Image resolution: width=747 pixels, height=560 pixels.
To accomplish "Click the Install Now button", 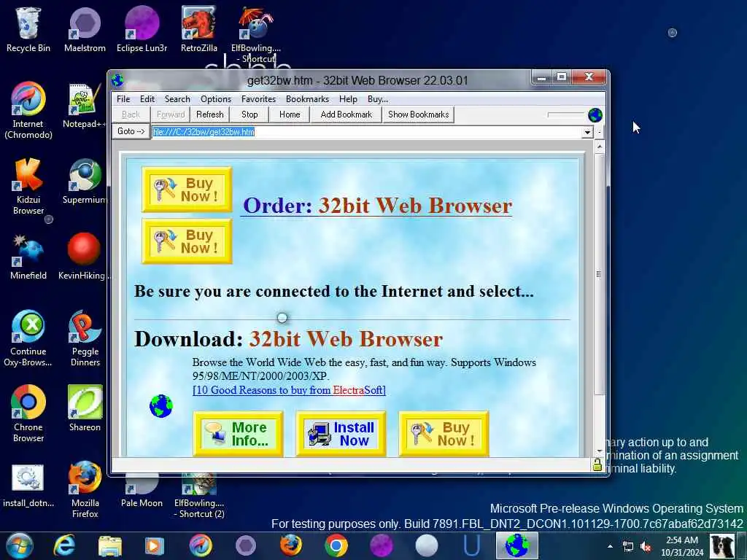I will tap(341, 434).
